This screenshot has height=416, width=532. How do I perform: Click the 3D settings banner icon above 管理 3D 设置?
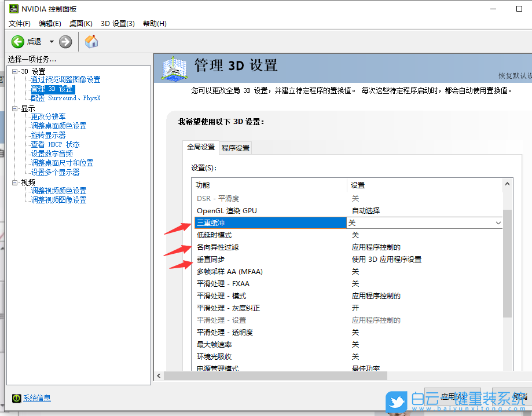174,68
